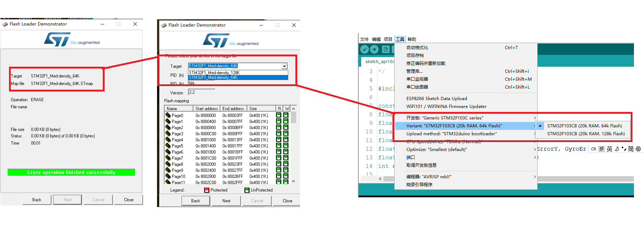Toggle write protection lock for Page7
The image size is (644, 226).
point(286,158)
